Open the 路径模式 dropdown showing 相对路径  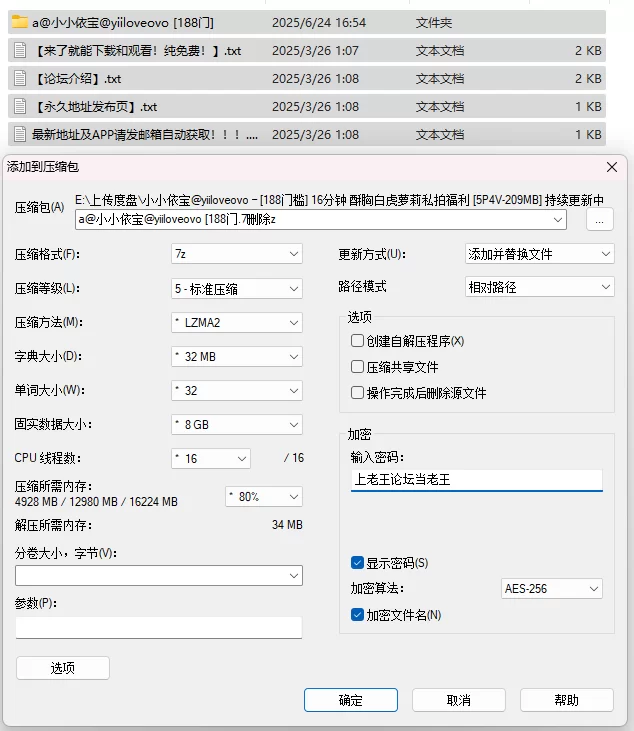pyautogui.click(x=540, y=287)
